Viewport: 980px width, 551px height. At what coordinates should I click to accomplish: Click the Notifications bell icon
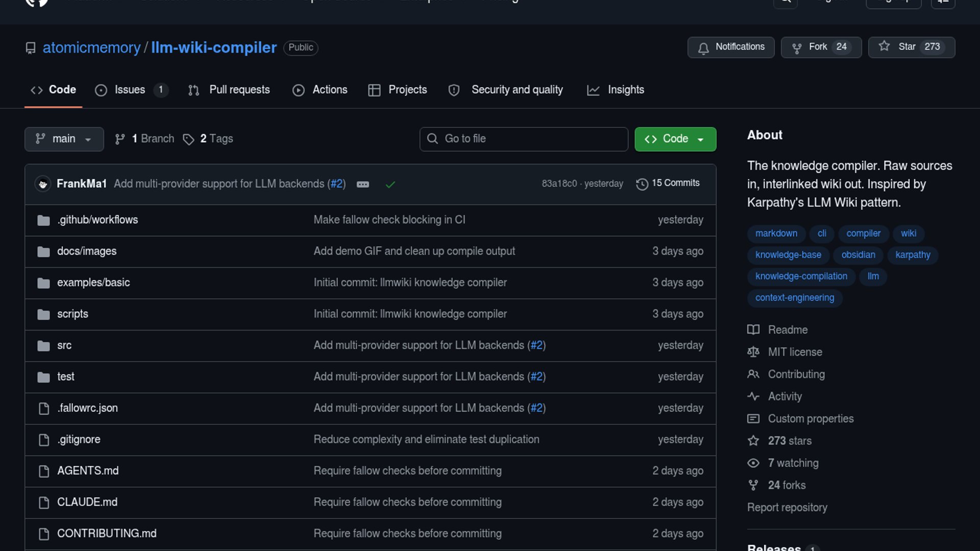coord(703,47)
